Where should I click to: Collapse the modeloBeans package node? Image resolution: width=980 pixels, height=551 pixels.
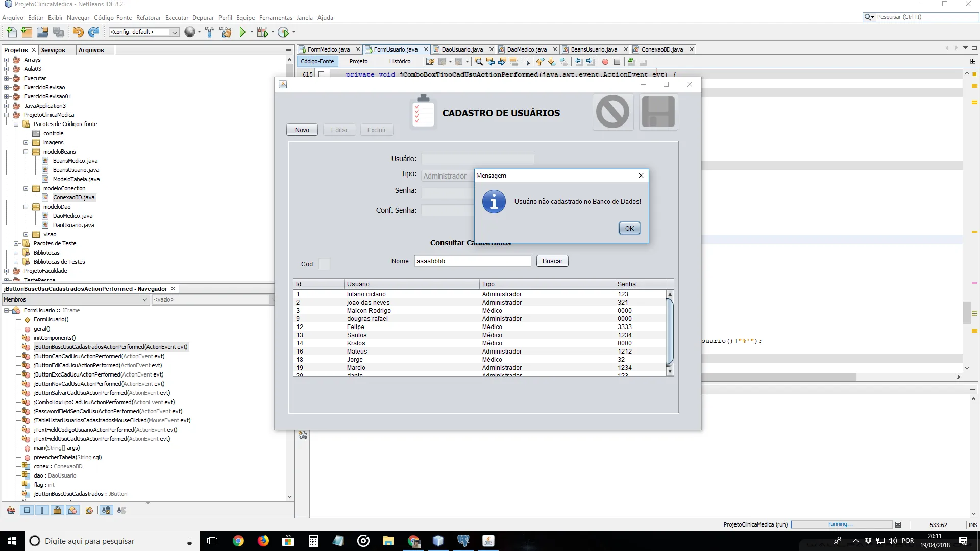click(26, 152)
